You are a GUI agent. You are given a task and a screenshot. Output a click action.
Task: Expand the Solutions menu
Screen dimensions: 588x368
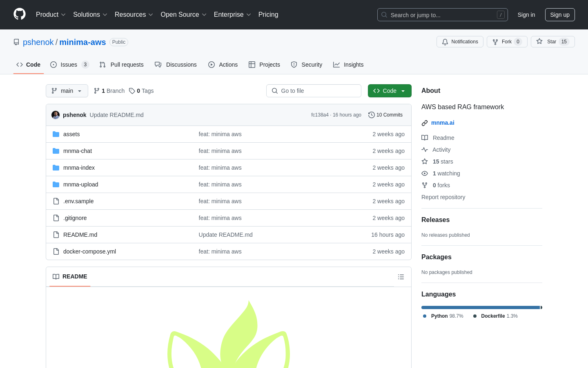click(x=90, y=15)
